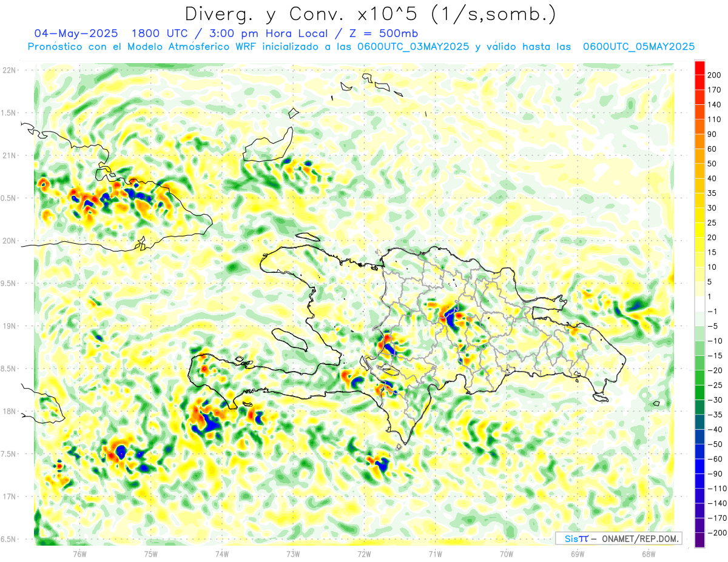Image resolution: width=728 pixels, height=562 pixels.
Task: Click the '6.5N' latitude tick label
Action: click(9, 539)
